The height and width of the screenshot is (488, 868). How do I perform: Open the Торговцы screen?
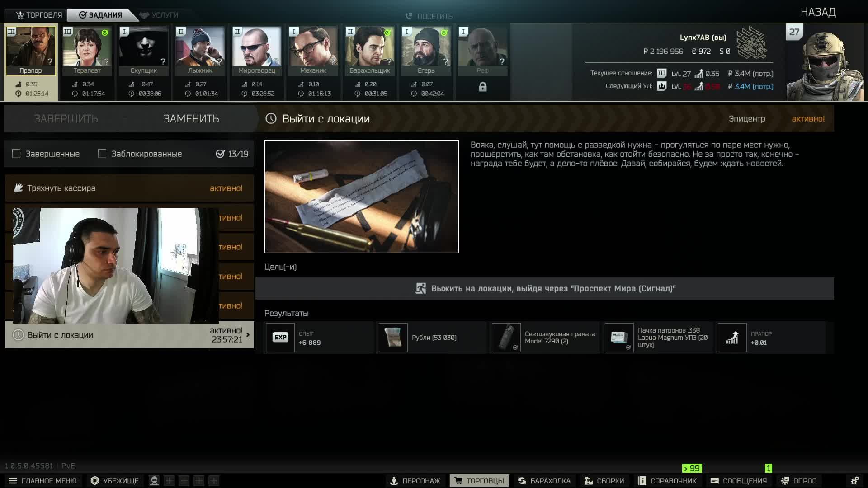(x=479, y=481)
